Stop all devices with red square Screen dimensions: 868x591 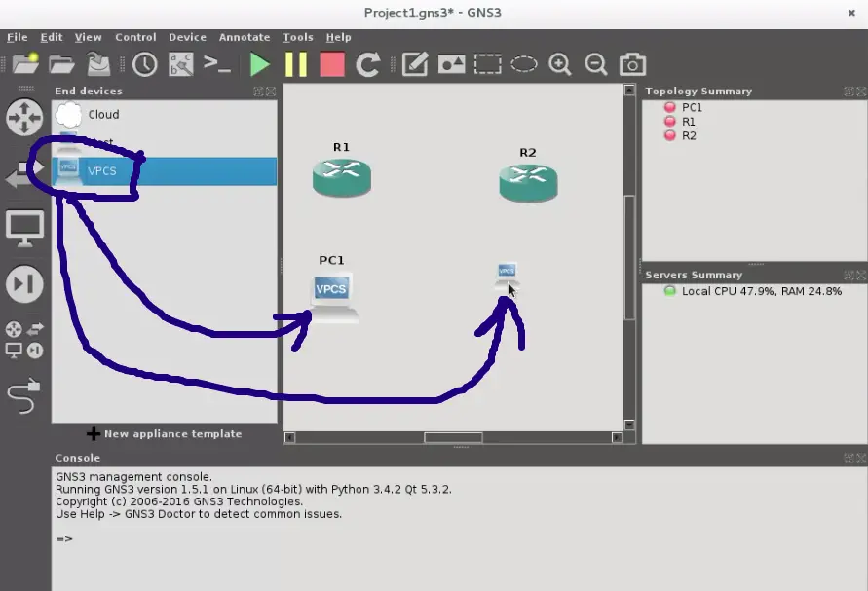[332, 64]
